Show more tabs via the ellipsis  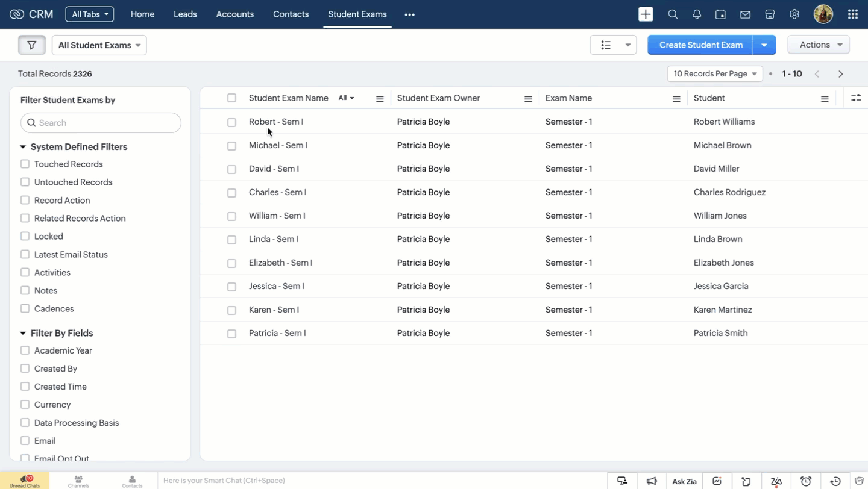[x=410, y=14]
